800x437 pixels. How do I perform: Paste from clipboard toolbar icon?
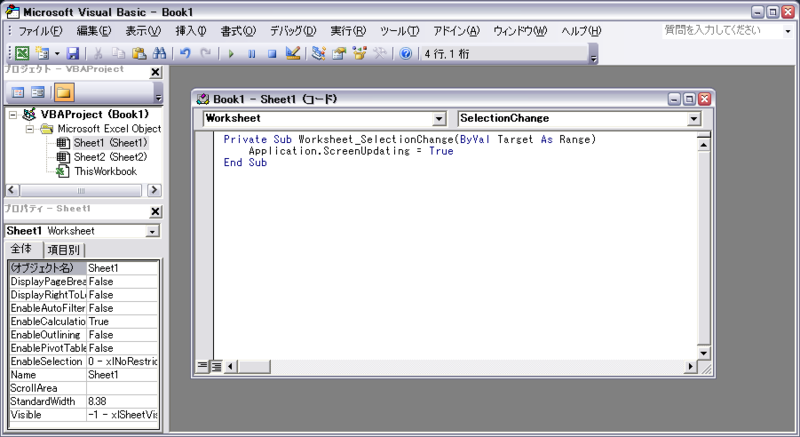tap(139, 53)
